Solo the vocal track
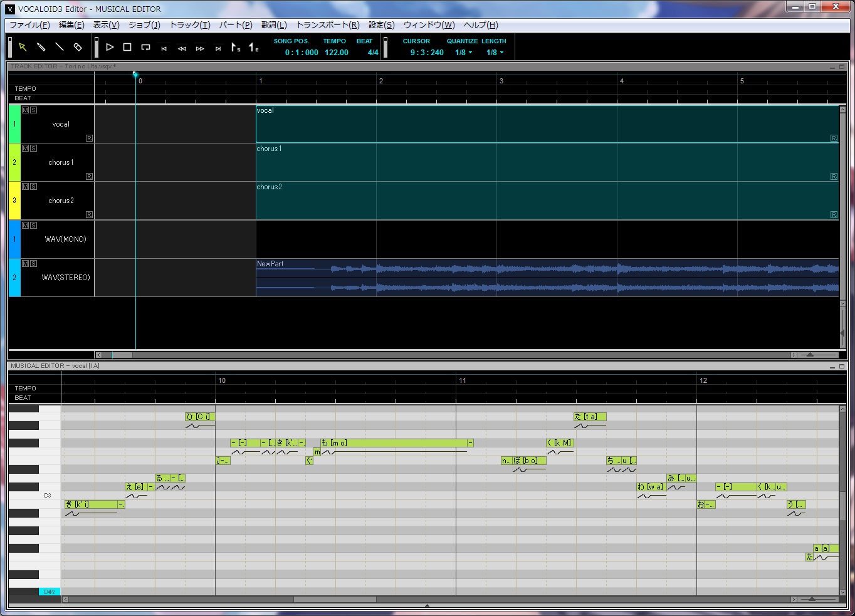 pyautogui.click(x=33, y=110)
